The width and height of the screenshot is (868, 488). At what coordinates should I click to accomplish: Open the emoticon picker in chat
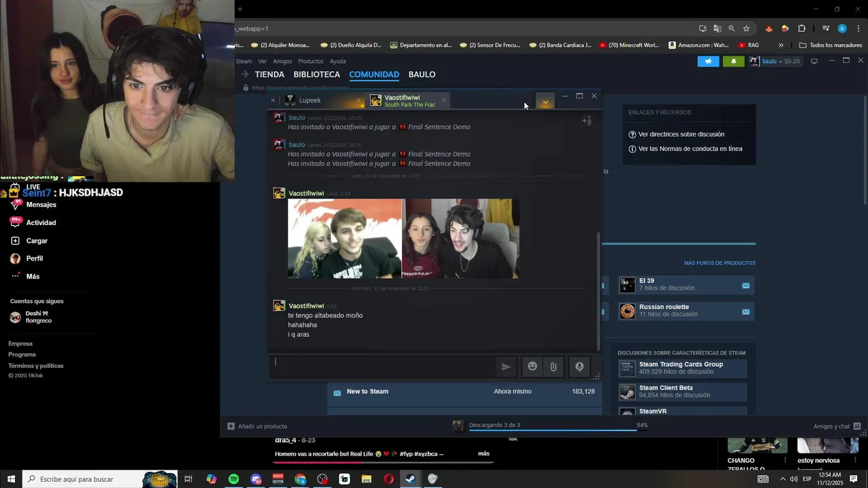pos(532,367)
